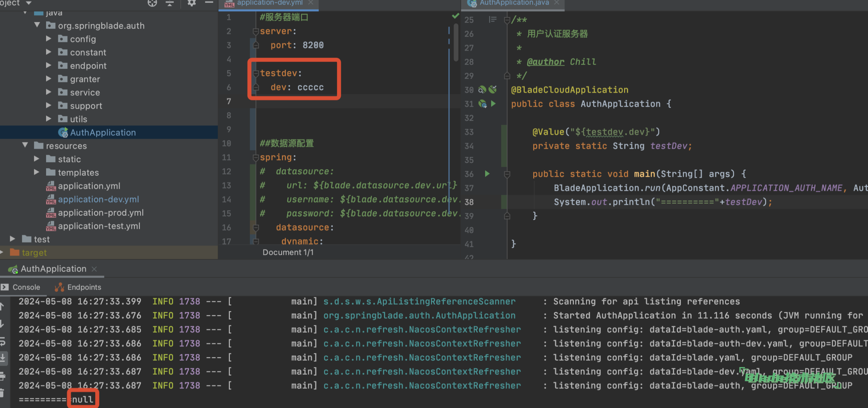Select the AuthApplication run tab

point(53,269)
